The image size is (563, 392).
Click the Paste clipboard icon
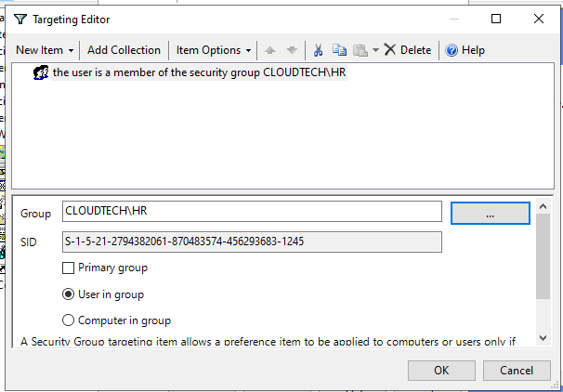[x=359, y=50]
